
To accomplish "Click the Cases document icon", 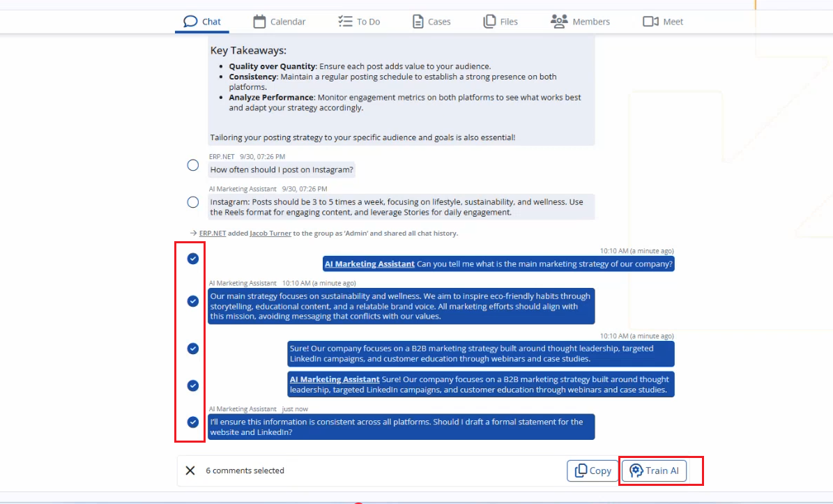I will tap(418, 22).
